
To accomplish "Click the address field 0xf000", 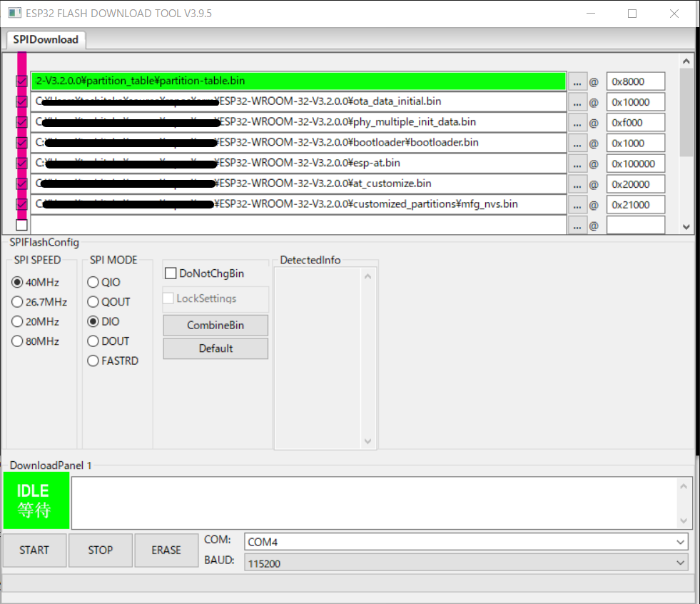I will (635, 123).
